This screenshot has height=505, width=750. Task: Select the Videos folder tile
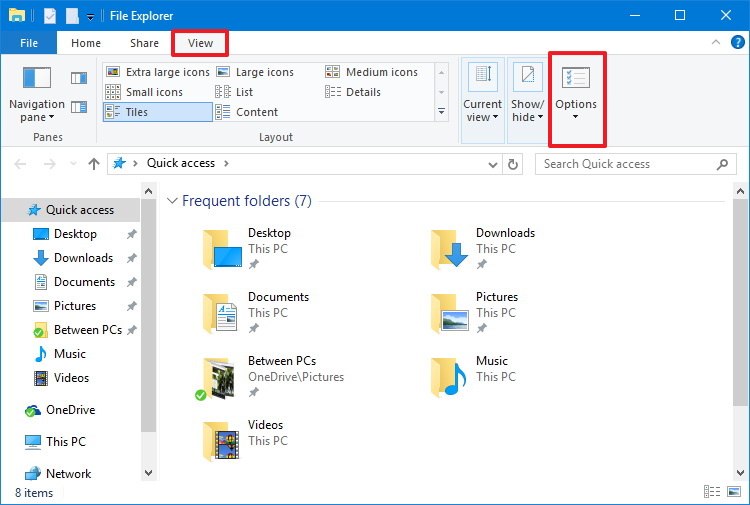tap(246, 441)
